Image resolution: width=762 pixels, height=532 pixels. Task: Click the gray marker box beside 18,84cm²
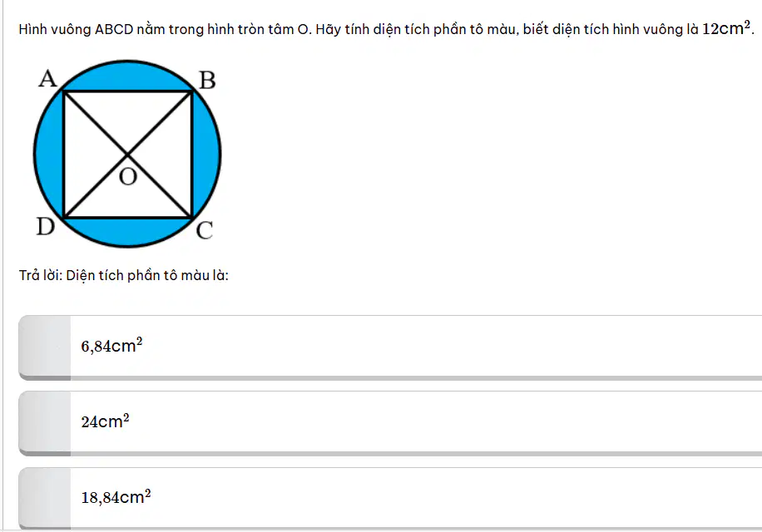(x=45, y=499)
